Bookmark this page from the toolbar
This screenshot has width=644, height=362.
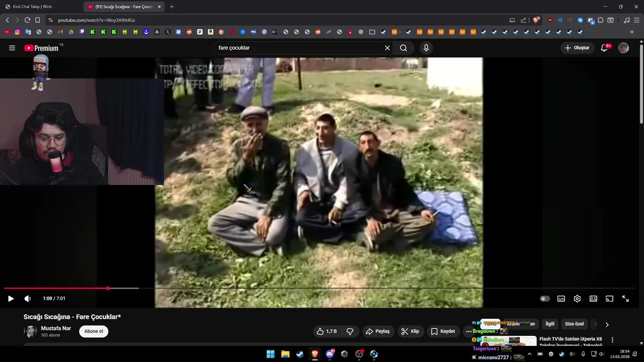[x=37, y=20]
